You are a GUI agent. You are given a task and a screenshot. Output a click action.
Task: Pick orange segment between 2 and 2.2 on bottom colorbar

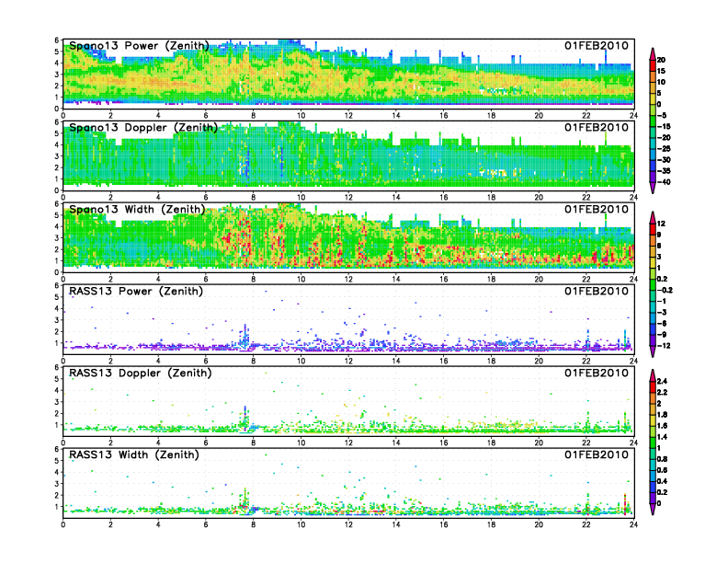653,397
